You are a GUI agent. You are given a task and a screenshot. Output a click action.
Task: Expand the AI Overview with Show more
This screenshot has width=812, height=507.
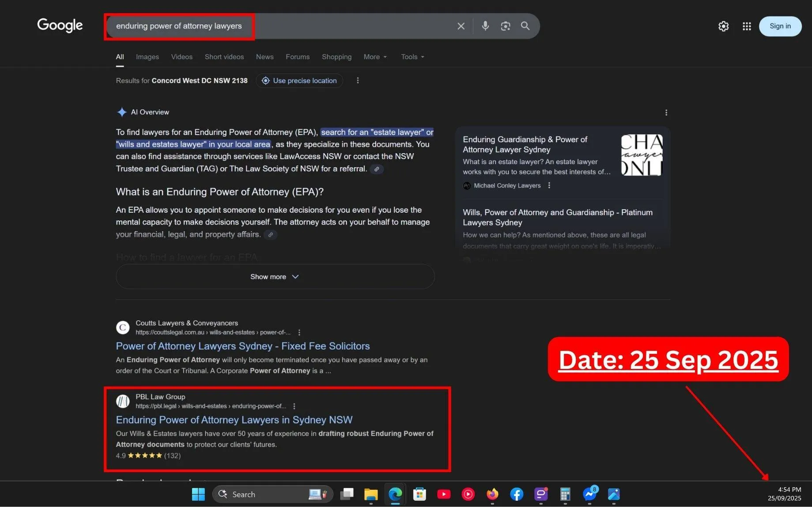[x=274, y=276]
